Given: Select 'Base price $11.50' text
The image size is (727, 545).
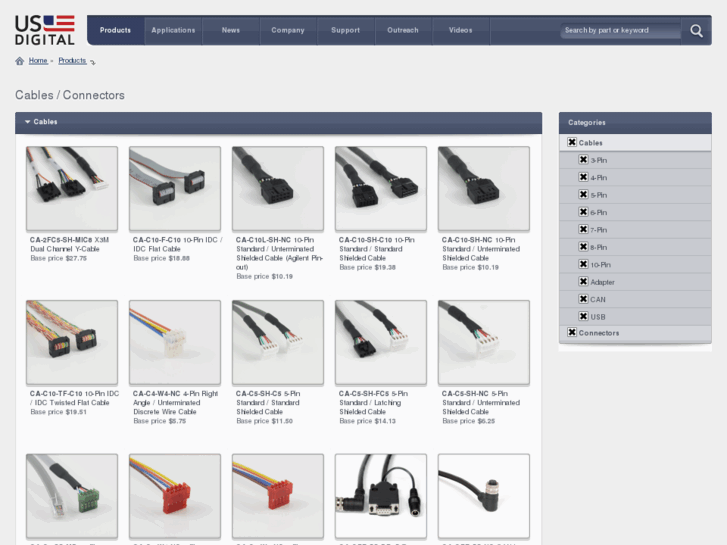Looking at the screenshot, I should (x=264, y=421).
